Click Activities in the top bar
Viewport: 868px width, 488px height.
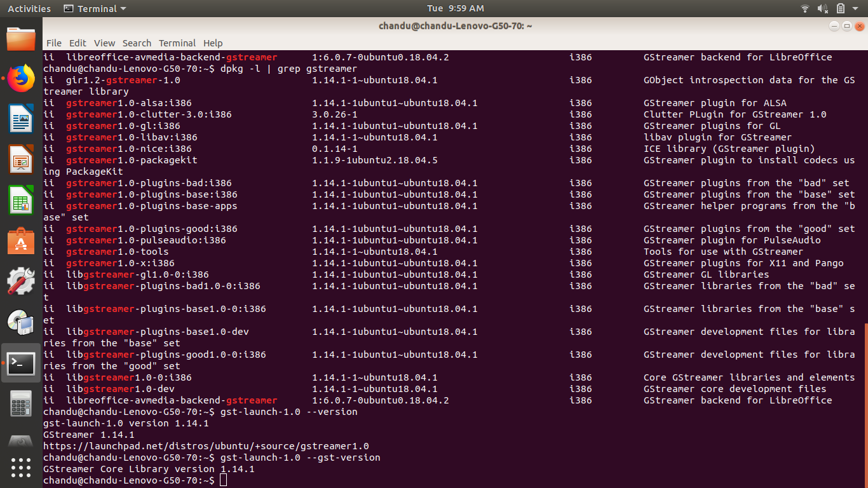click(29, 8)
